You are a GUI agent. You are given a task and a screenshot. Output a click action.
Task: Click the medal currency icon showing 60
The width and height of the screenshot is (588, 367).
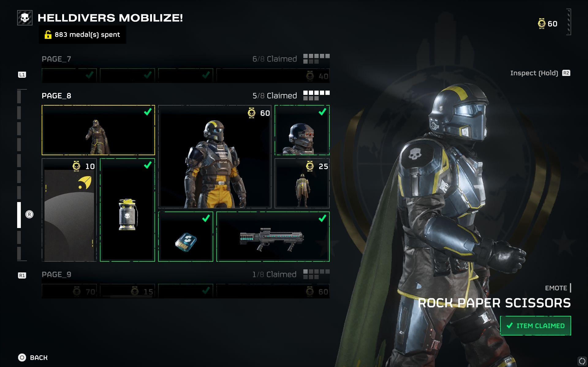coord(542,24)
